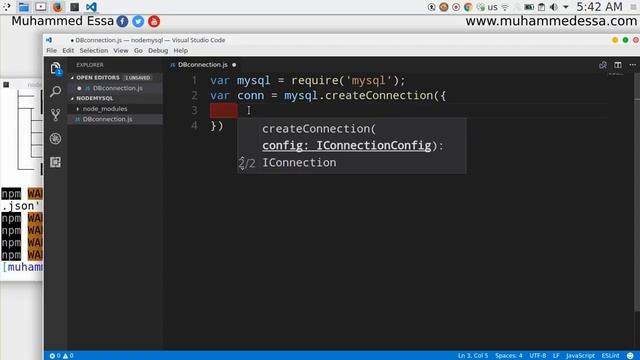Viewport: 640px width, 360px height.
Task: Click the '1 UNSAVED' badge in Open Editors
Action: click(x=138, y=78)
